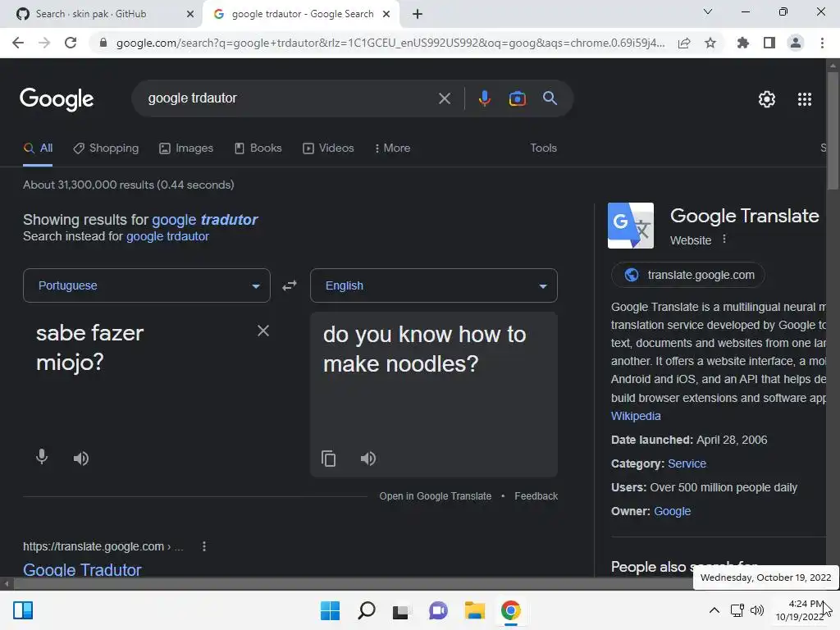Switch to Books results
The width and height of the screenshot is (840, 630).
258,148
